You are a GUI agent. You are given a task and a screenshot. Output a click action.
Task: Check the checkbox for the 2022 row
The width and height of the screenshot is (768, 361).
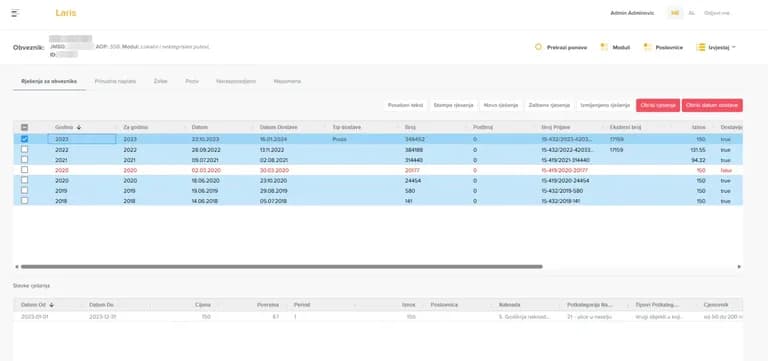24,149
